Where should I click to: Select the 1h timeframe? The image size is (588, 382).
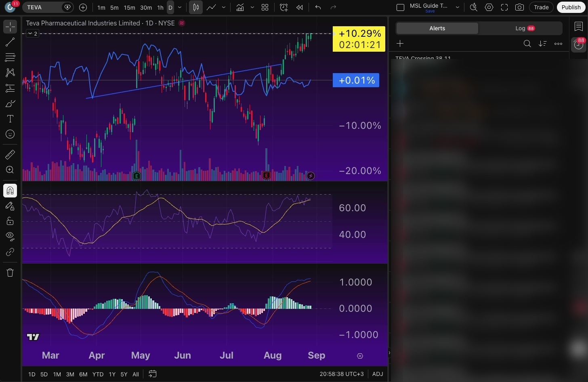(160, 7)
